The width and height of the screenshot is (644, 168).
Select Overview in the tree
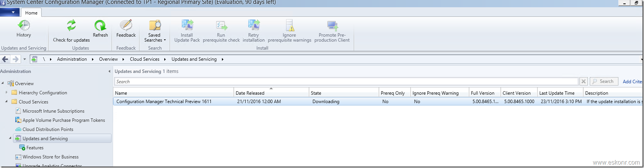pos(24,84)
